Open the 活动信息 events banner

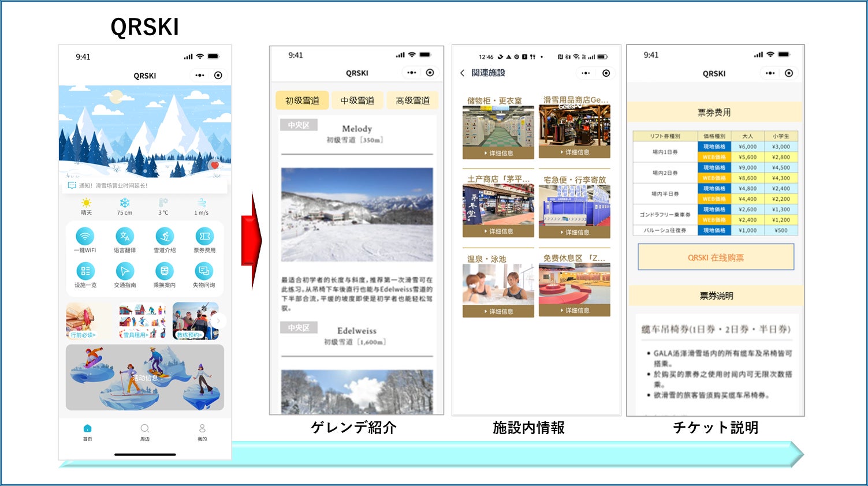tap(145, 377)
